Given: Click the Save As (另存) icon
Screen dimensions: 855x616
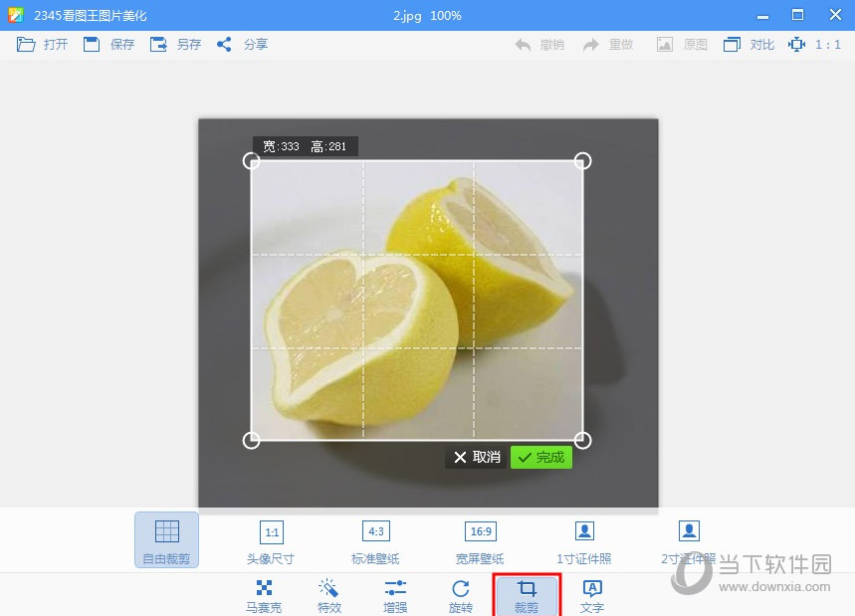Looking at the screenshot, I should (158, 45).
